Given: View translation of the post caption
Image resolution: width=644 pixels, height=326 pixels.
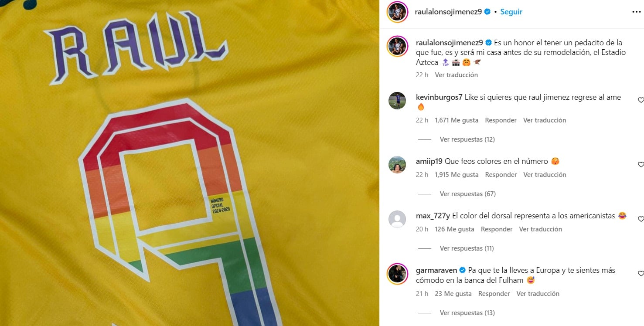Looking at the screenshot, I should (456, 75).
